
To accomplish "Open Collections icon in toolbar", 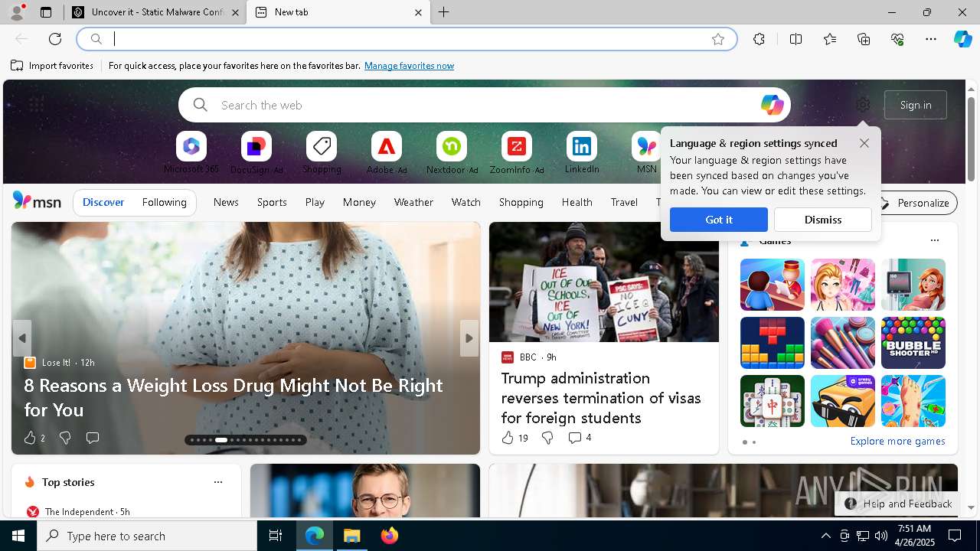I will (864, 39).
